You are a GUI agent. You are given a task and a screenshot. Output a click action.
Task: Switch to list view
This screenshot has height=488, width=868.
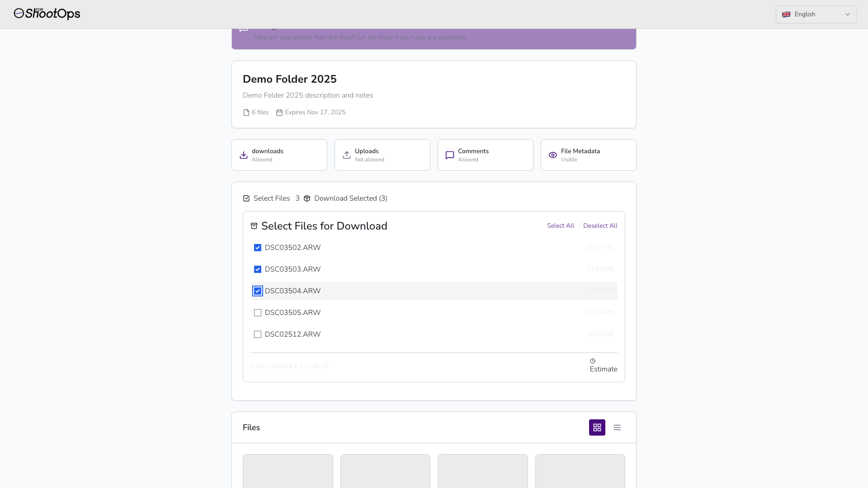(617, 427)
